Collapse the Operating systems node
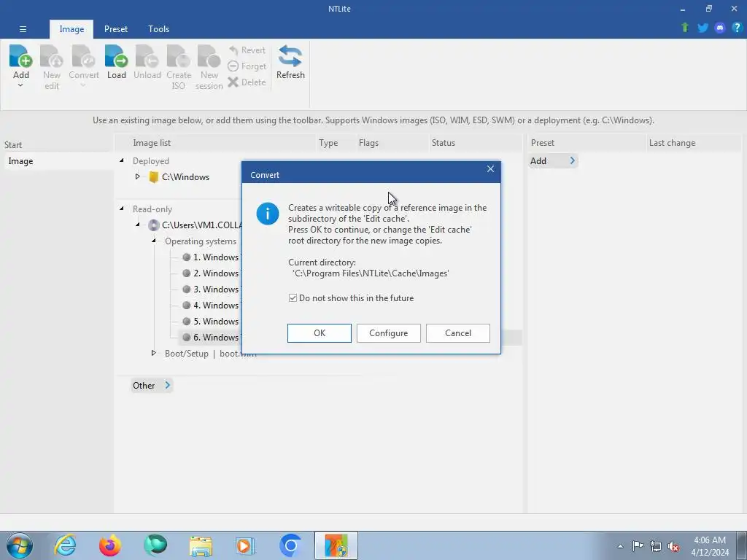Viewport: 747px width, 560px height. (154, 241)
